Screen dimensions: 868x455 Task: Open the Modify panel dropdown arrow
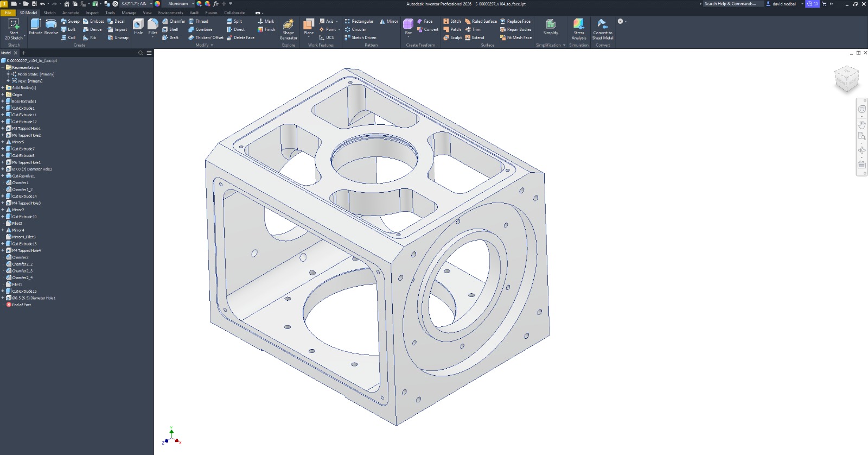pos(212,45)
